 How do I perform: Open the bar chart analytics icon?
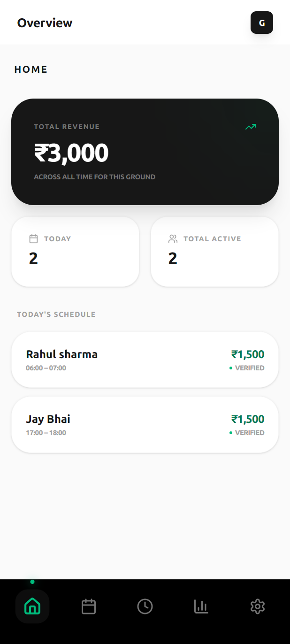pos(201,606)
